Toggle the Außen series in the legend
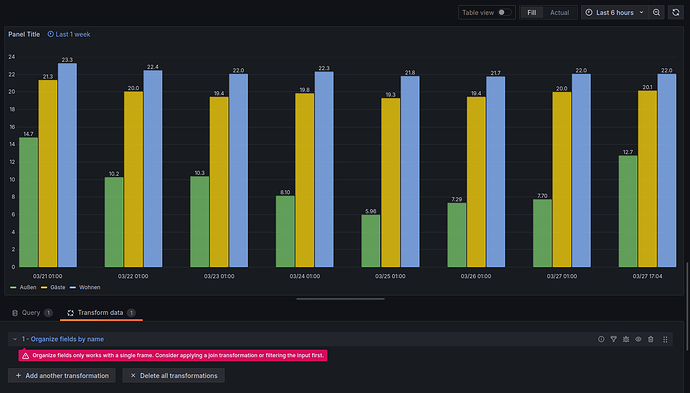This screenshot has height=393, width=690. point(28,287)
